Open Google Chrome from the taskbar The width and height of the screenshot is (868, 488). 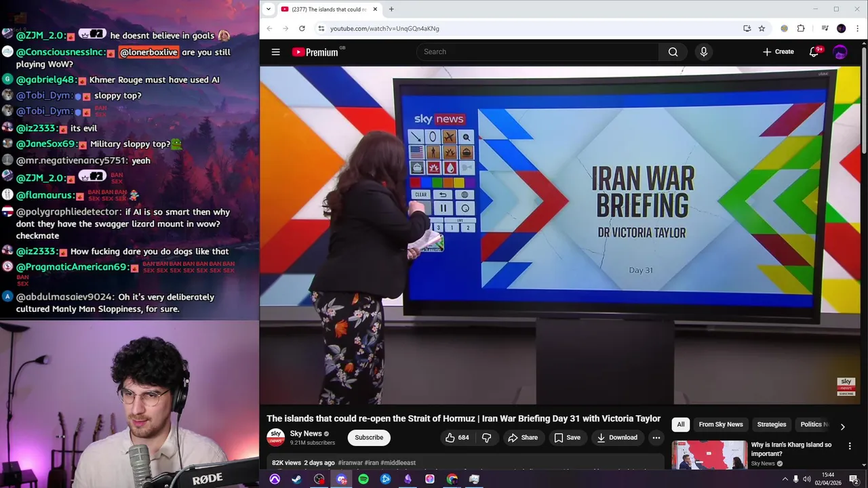point(452,479)
